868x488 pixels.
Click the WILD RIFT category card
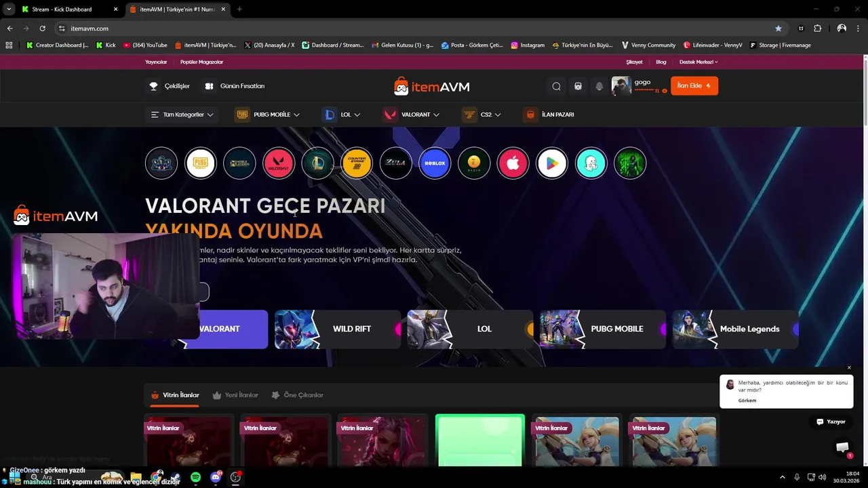(338, 329)
